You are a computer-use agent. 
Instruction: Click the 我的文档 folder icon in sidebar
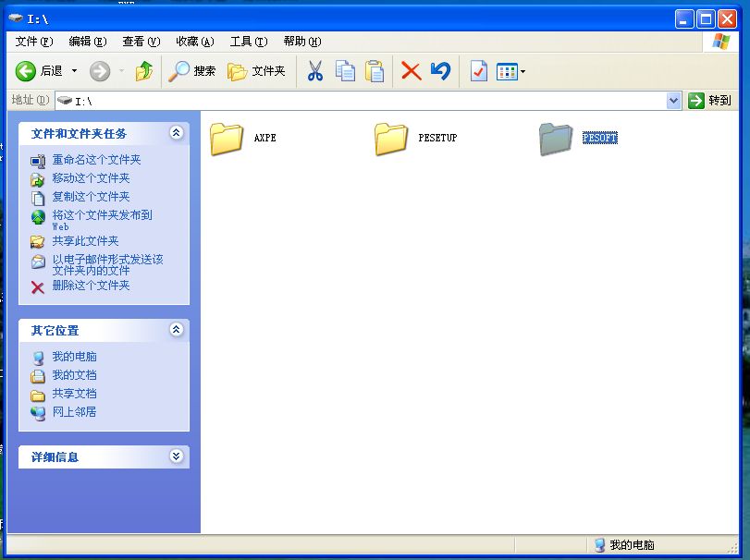tap(38, 376)
